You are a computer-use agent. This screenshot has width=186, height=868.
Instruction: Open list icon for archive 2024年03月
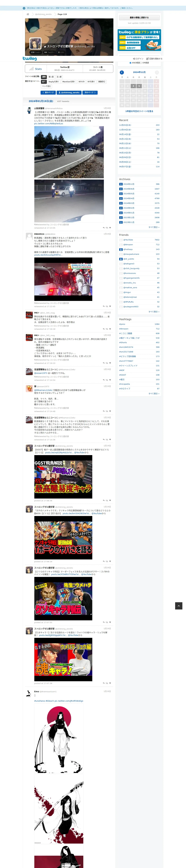tap(121, 203)
